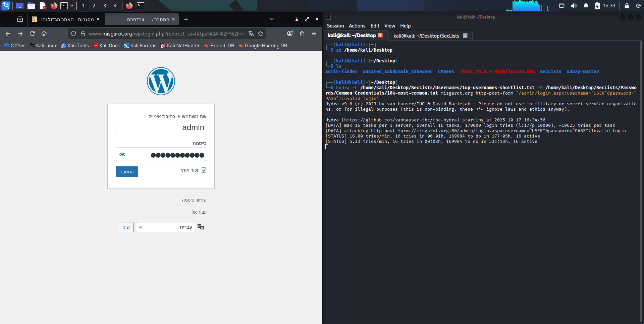The width and height of the screenshot is (644, 324).
Task: Launch the file manager from the panel
Action: pos(31,6)
